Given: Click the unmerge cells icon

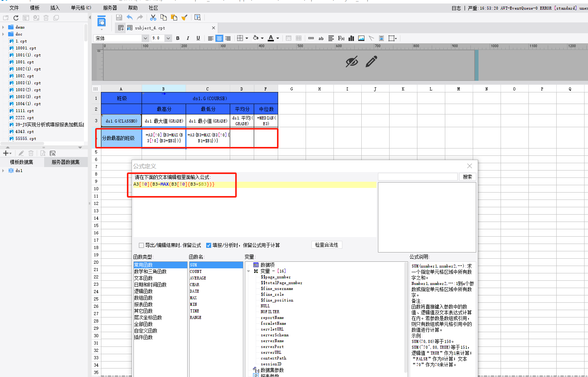Looking at the screenshot, I should point(299,38).
